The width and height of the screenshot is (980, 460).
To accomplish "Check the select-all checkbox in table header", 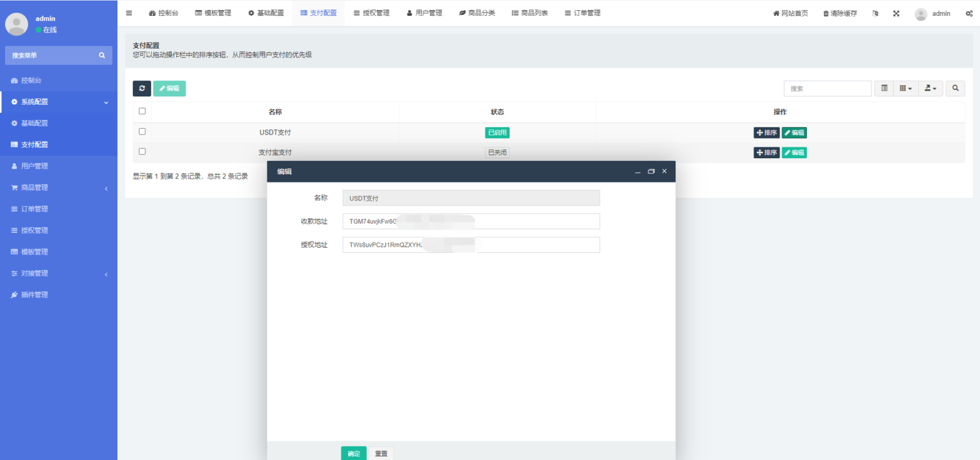I will pos(142,111).
